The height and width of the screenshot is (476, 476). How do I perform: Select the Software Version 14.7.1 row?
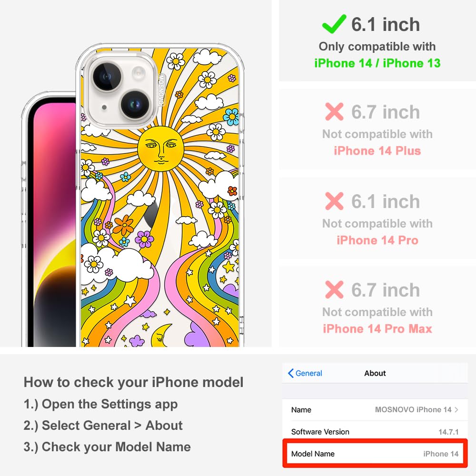pyautogui.click(x=375, y=431)
